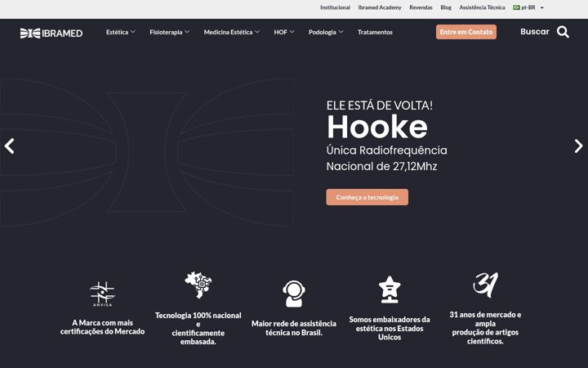Go to previous slide arrow
588x368 pixels.
(9, 146)
